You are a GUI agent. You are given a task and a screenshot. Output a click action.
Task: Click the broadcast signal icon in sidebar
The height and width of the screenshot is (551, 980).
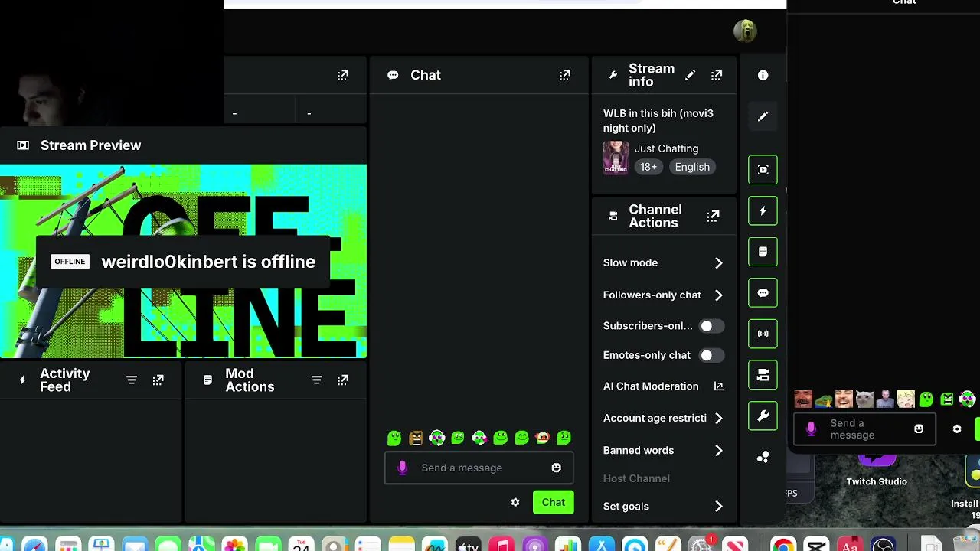pyautogui.click(x=763, y=334)
